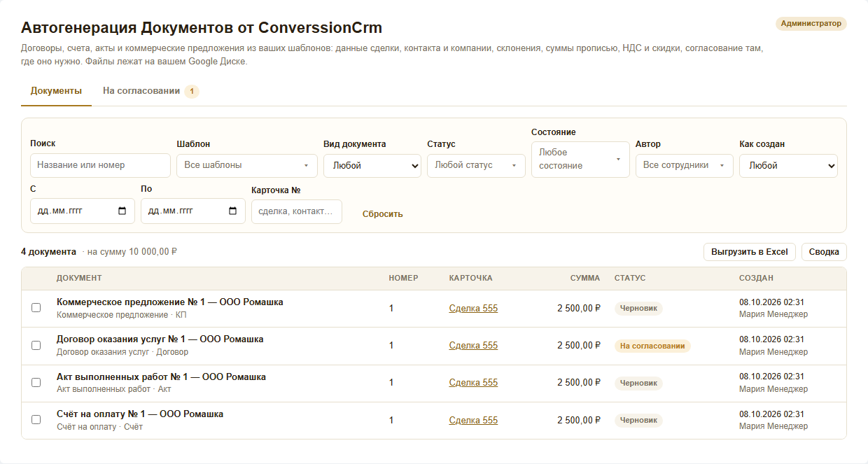Focus the Поиск "Название или номер" field

[x=100, y=165]
